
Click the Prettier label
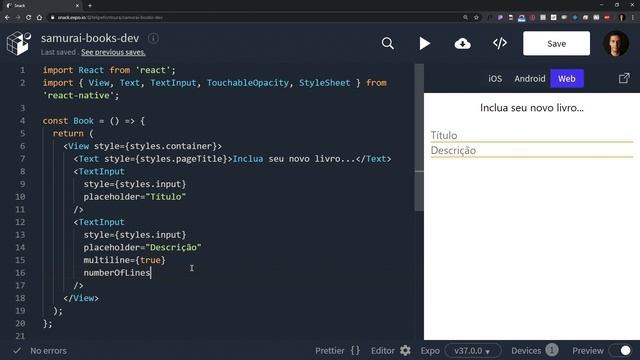(329, 351)
